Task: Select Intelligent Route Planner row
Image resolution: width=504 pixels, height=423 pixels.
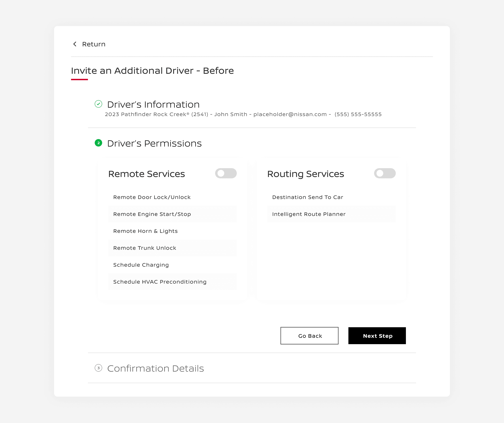Action: pyautogui.click(x=309, y=214)
